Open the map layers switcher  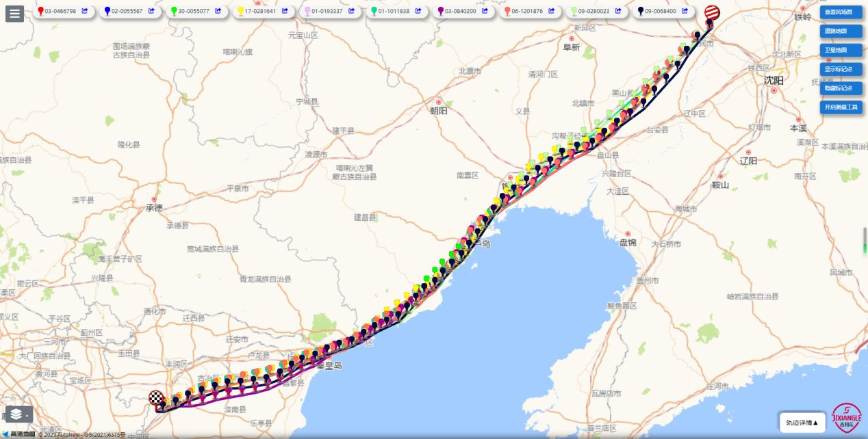(x=18, y=414)
